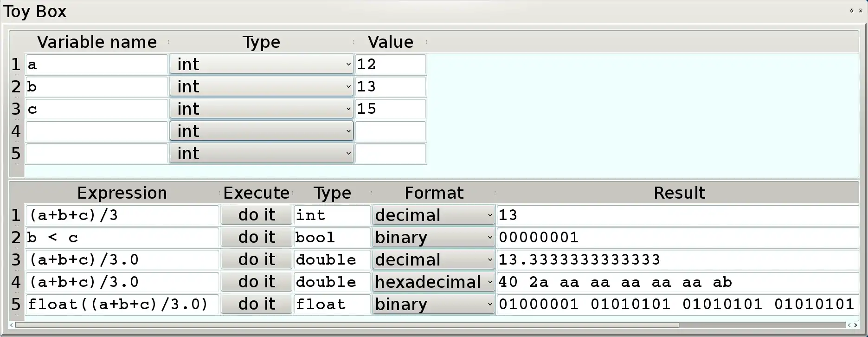Select row header 5 in the expressions table
This screenshot has height=337, width=868.
(x=16, y=304)
